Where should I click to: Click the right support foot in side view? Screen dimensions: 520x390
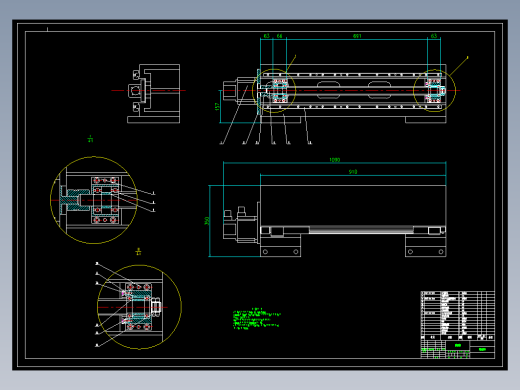coord(426,246)
